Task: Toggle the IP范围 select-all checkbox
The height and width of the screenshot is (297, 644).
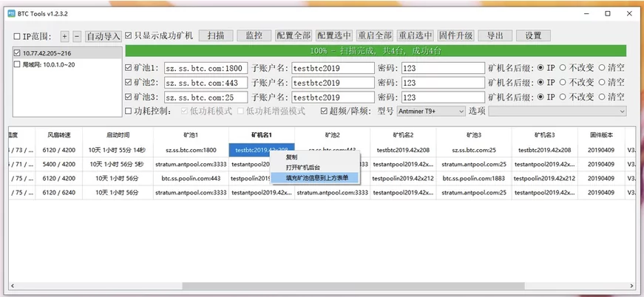Action: click(x=17, y=36)
